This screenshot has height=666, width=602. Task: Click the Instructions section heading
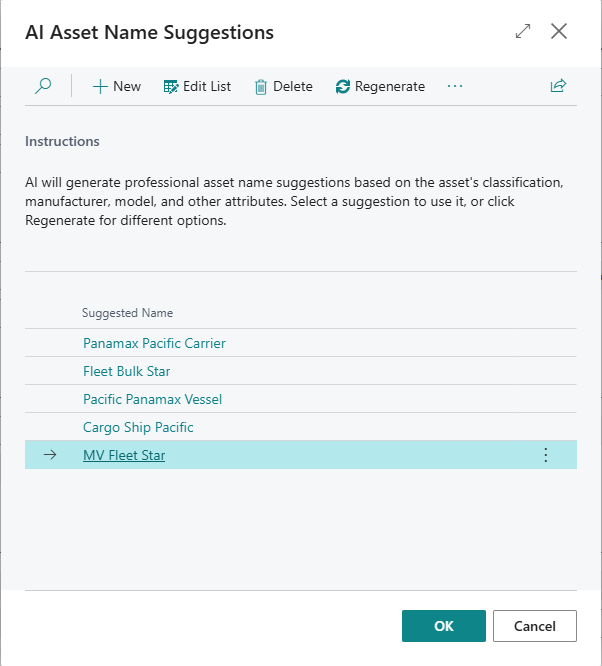(62, 141)
